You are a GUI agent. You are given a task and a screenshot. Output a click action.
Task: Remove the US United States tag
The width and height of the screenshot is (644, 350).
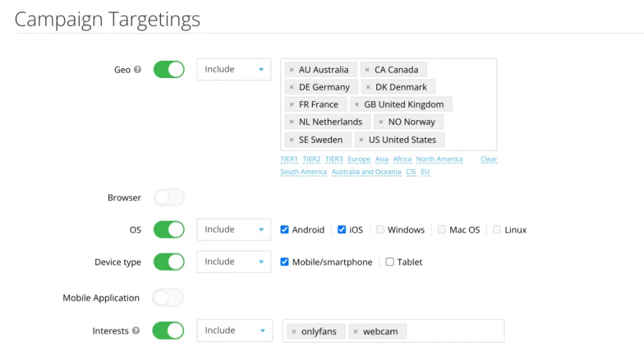(x=361, y=140)
